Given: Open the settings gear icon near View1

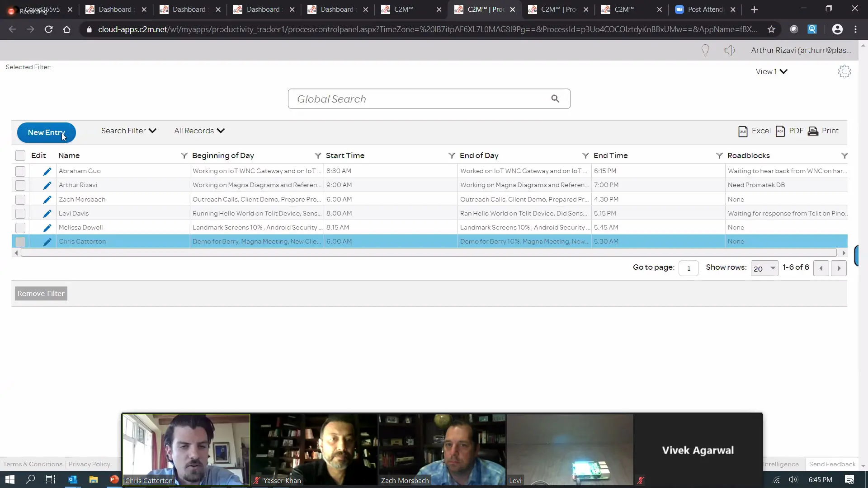Looking at the screenshot, I should 844,71.
